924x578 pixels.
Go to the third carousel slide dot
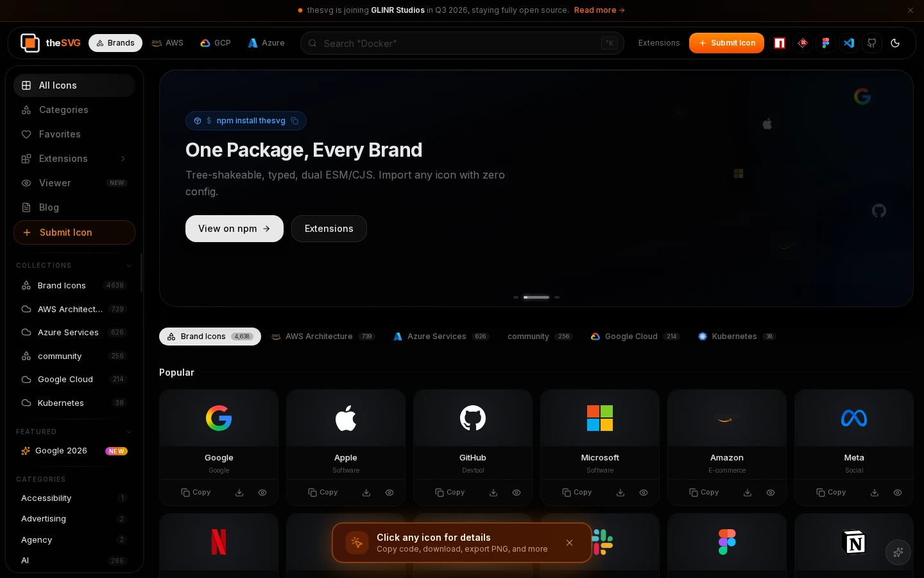[557, 297]
